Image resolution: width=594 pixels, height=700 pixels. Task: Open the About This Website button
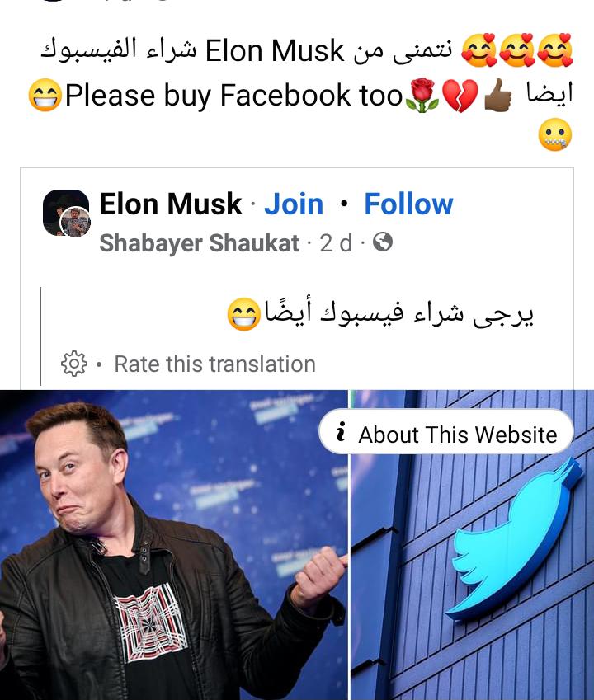click(x=446, y=432)
